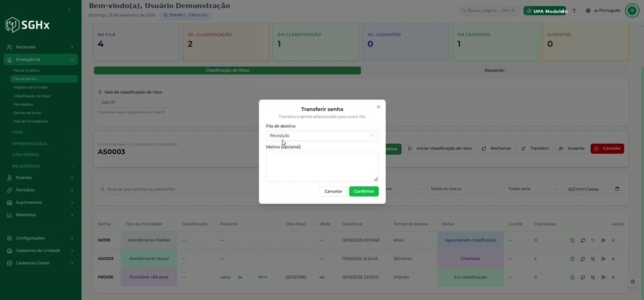
Task: Click recall icon for senha AS0003
Action: click(583, 259)
